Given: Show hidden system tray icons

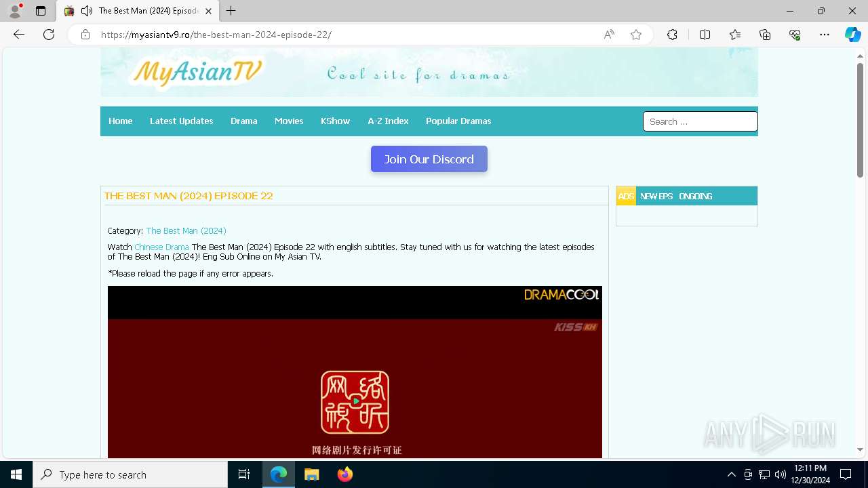Looking at the screenshot, I should point(731,474).
